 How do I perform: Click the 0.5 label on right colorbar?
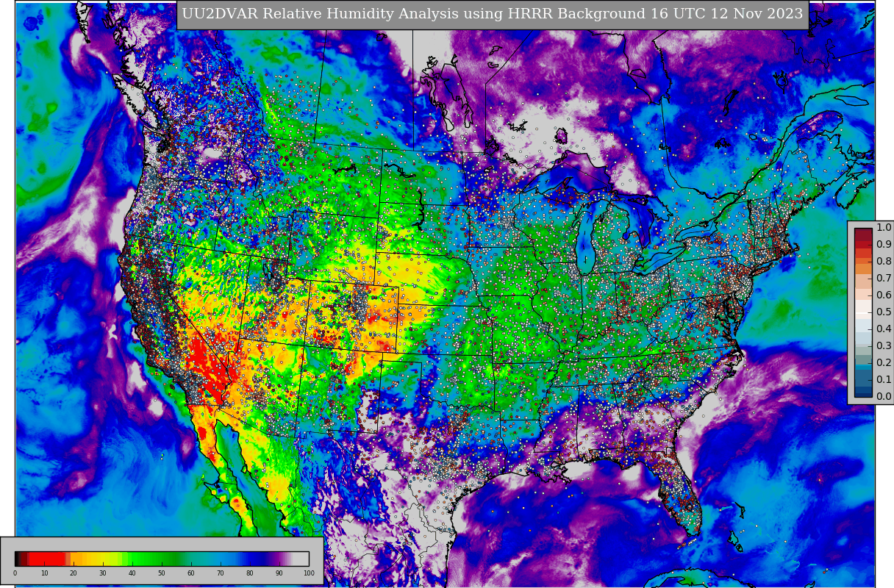click(883, 312)
